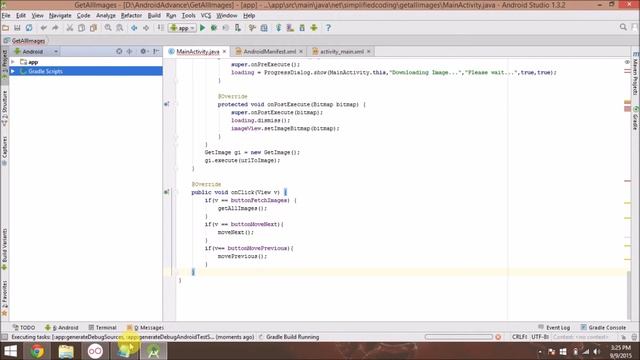Click the green Run app button

click(x=202, y=28)
